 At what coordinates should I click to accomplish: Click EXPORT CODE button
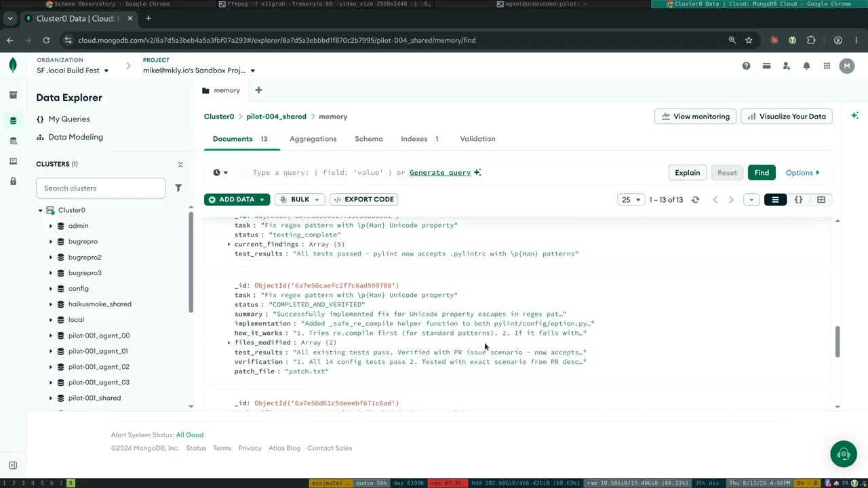click(363, 199)
